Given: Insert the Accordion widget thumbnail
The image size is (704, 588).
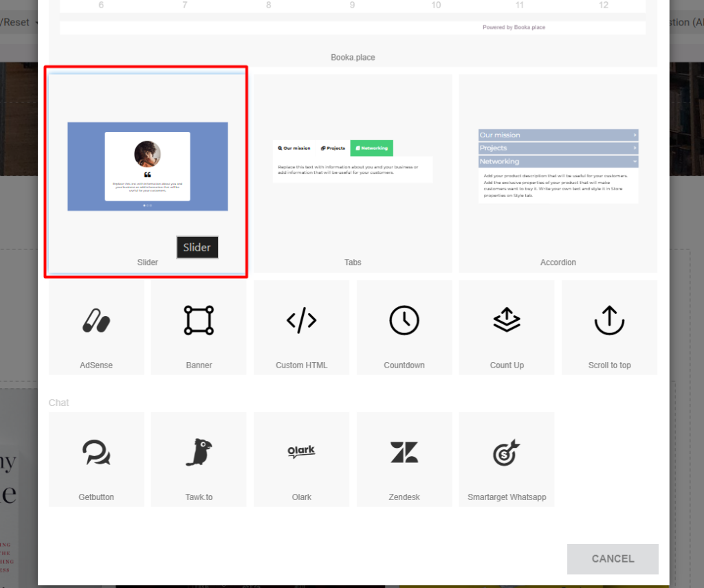Looking at the screenshot, I should [x=558, y=166].
